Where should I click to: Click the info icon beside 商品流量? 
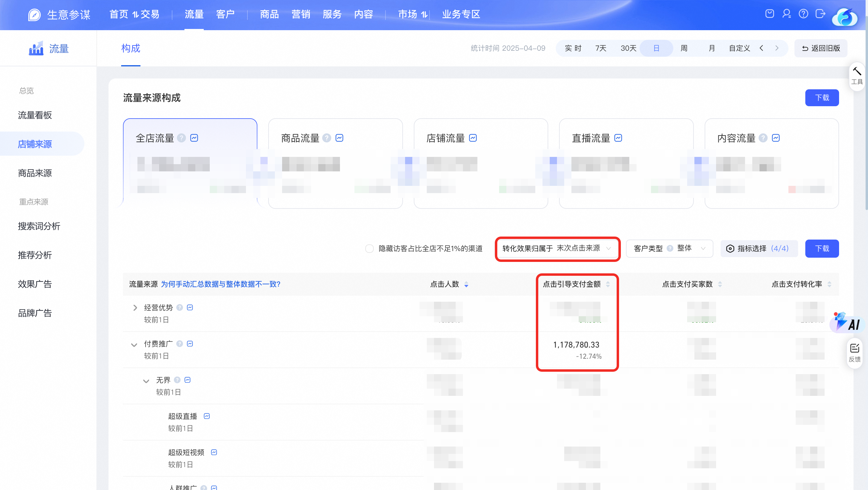(326, 138)
